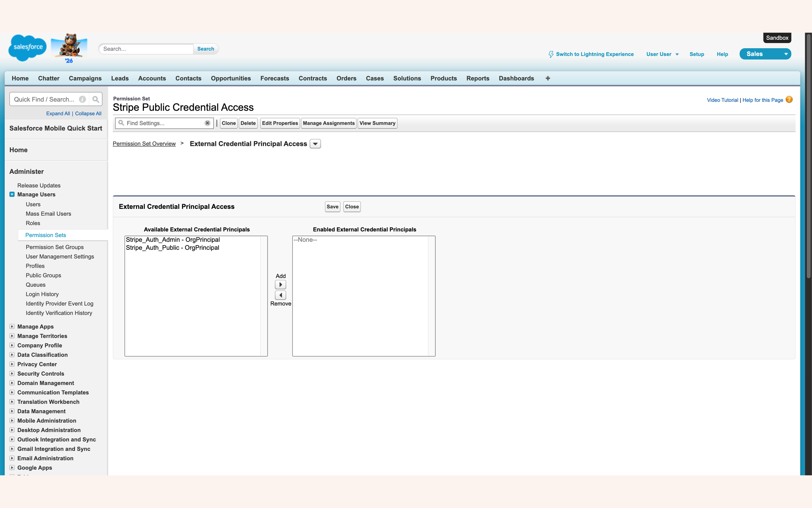The height and width of the screenshot is (508, 812).
Task: Open the Permission Set Overview link
Action: pos(144,143)
